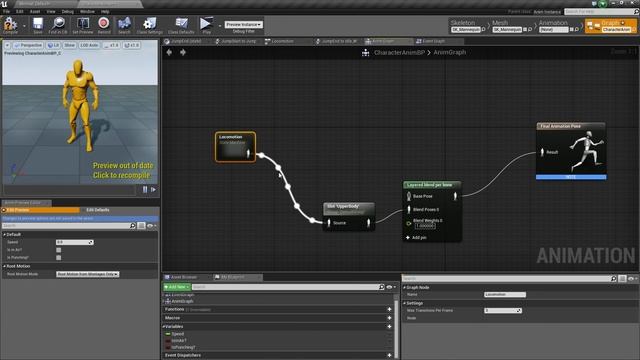
Task: Add a new function with plus icon
Action: [x=389, y=309]
